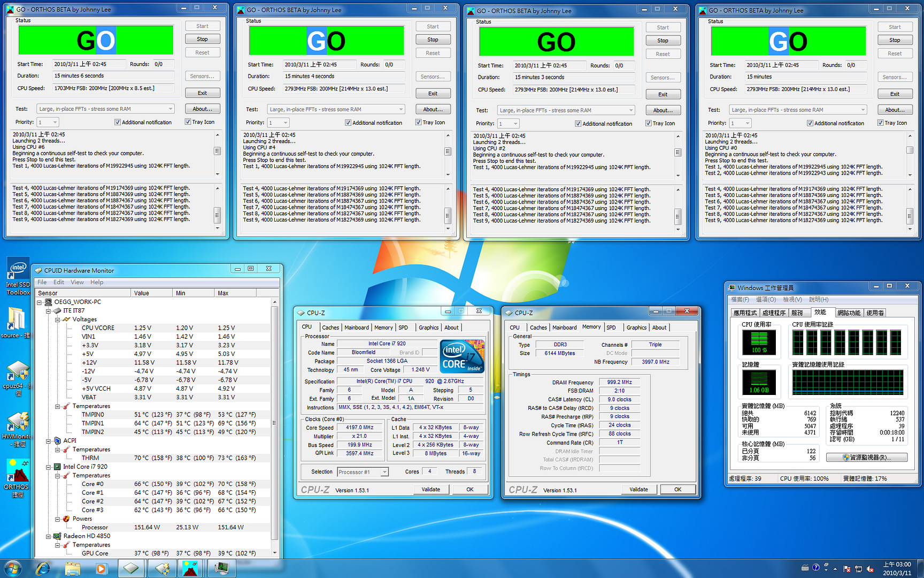Open the Windows Start menu
The height and width of the screenshot is (578, 924).
point(13,568)
